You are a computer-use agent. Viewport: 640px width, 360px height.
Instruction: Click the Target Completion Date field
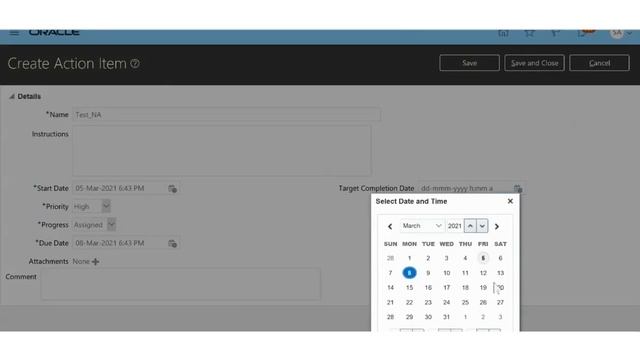tap(464, 188)
